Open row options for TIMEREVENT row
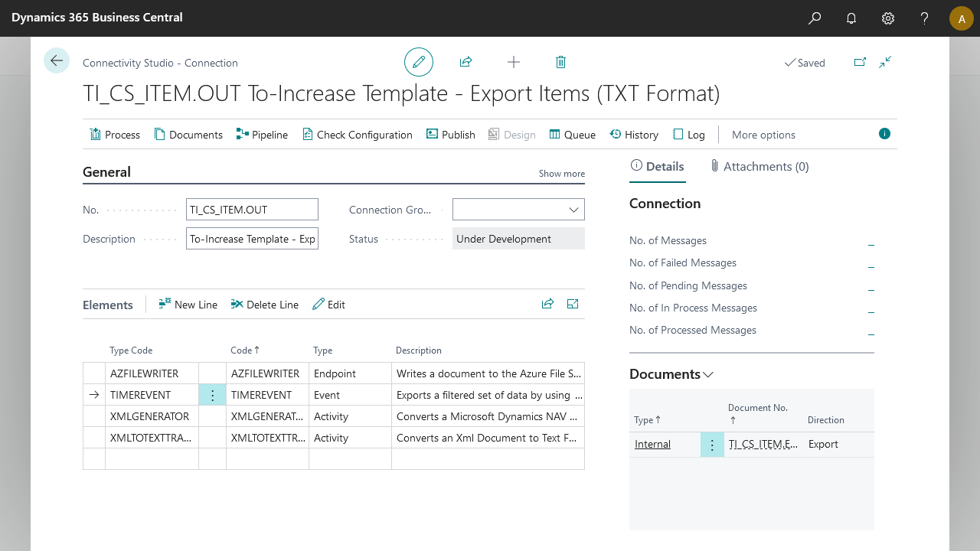The height and width of the screenshot is (551, 980). click(x=213, y=395)
